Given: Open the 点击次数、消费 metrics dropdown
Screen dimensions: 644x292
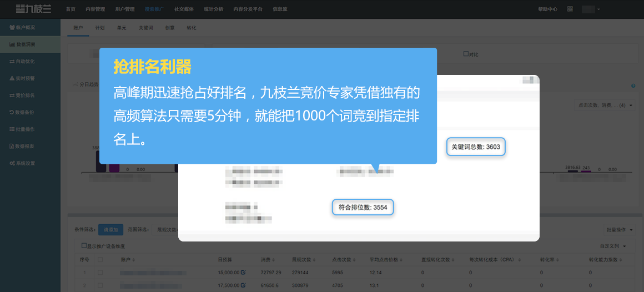Looking at the screenshot, I should click(605, 105).
